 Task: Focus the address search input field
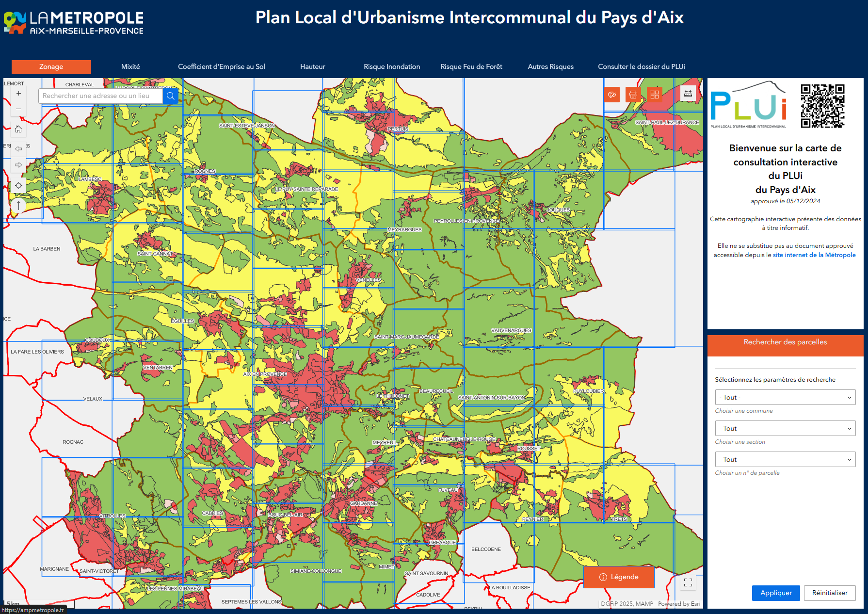point(100,96)
